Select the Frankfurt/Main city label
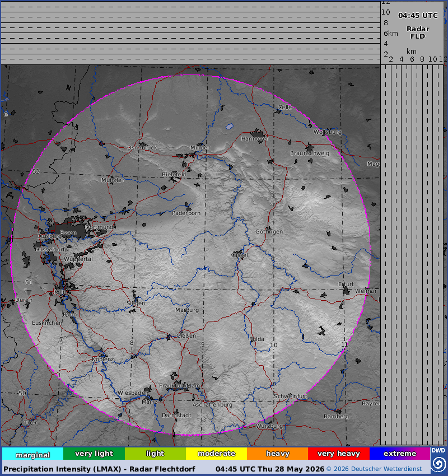Image resolution: width=448 pixels, height=476 pixels. click(x=179, y=385)
